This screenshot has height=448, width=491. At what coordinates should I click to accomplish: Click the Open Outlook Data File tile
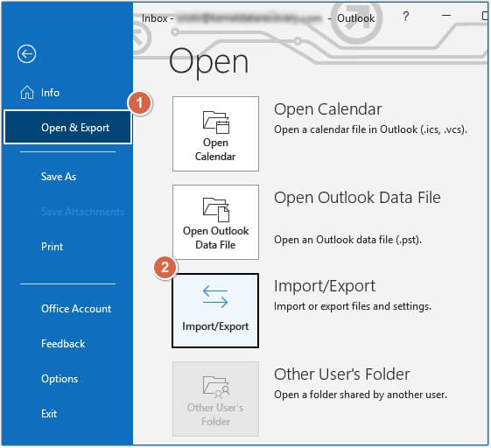point(215,222)
